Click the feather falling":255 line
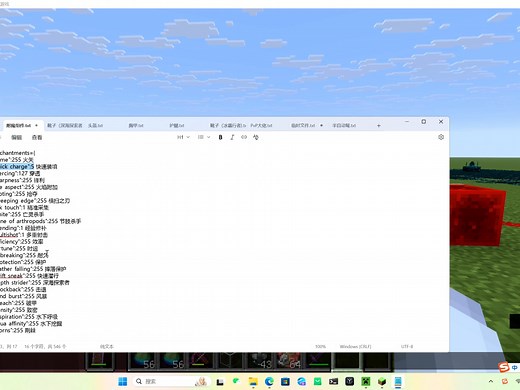Image resolution: width=520 pixels, height=390 pixels. pyautogui.click(x=33, y=269)
